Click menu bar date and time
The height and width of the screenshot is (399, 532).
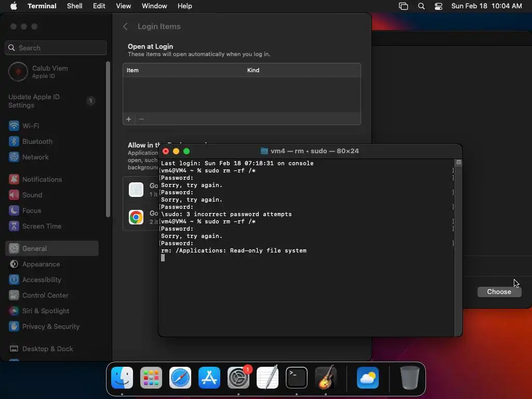[x=486, y=6]
